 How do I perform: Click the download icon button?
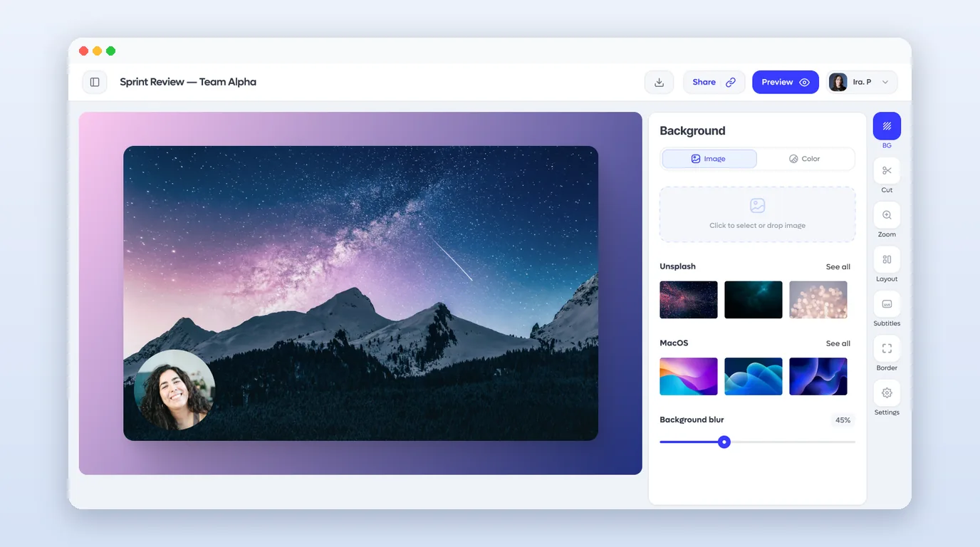659,82
